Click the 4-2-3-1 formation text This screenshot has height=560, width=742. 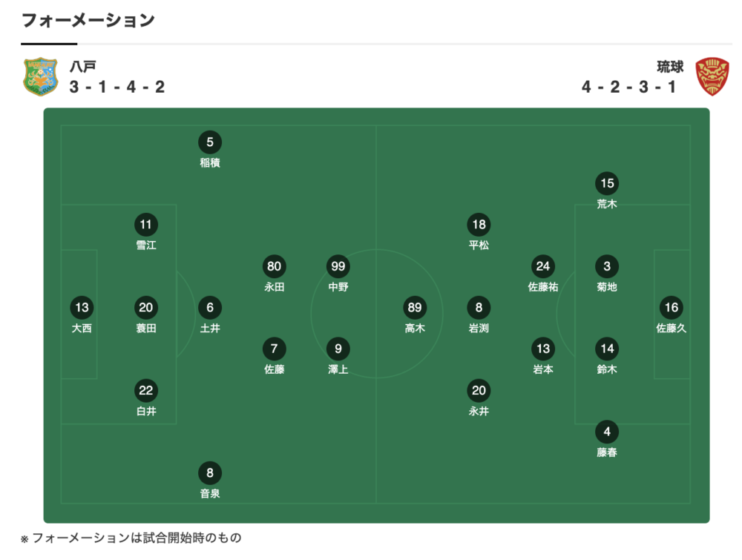click(628, 87)
